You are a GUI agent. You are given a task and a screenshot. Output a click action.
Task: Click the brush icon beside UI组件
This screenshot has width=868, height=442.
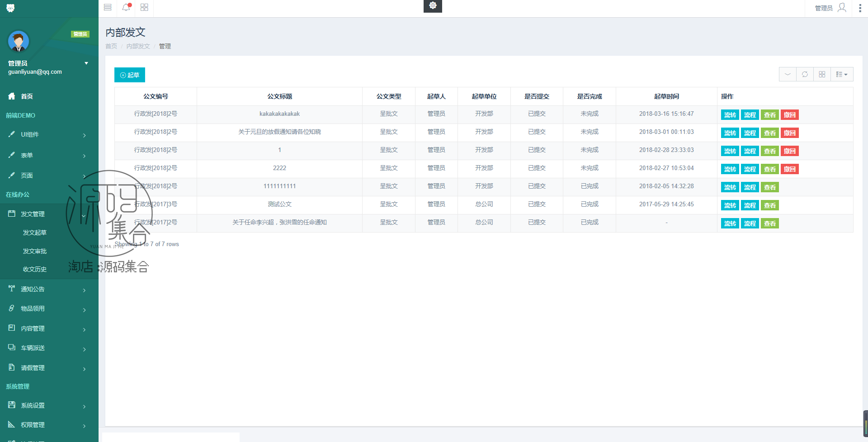click(12, 134)
